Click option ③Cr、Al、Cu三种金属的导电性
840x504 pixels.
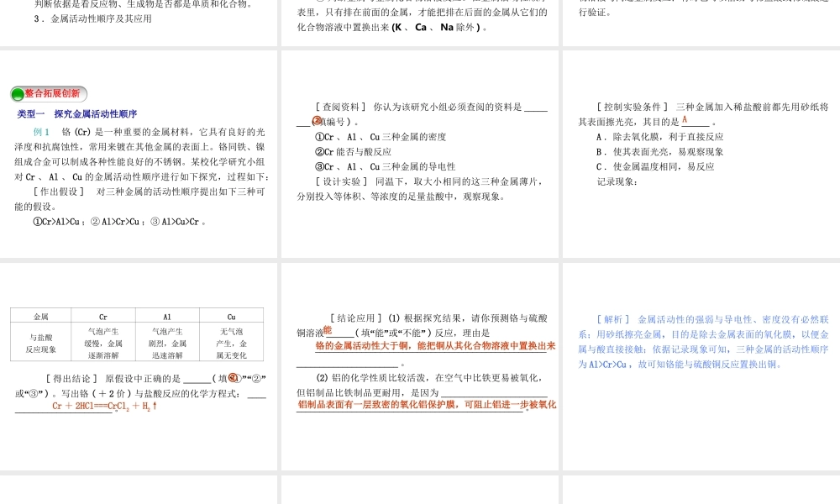coord(386,167)
